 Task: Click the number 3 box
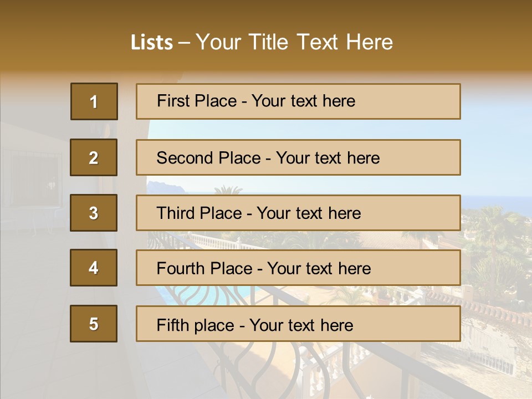point(94,213)
